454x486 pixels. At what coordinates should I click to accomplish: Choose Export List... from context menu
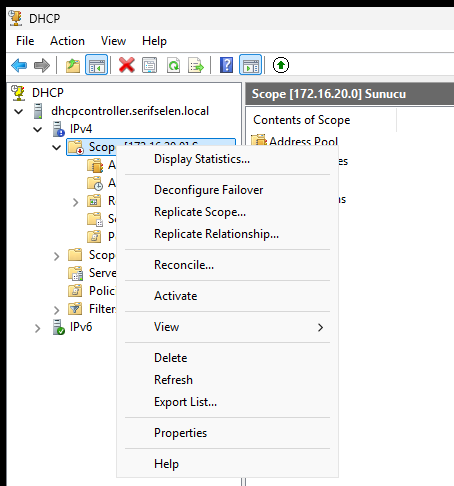(227, 402)
